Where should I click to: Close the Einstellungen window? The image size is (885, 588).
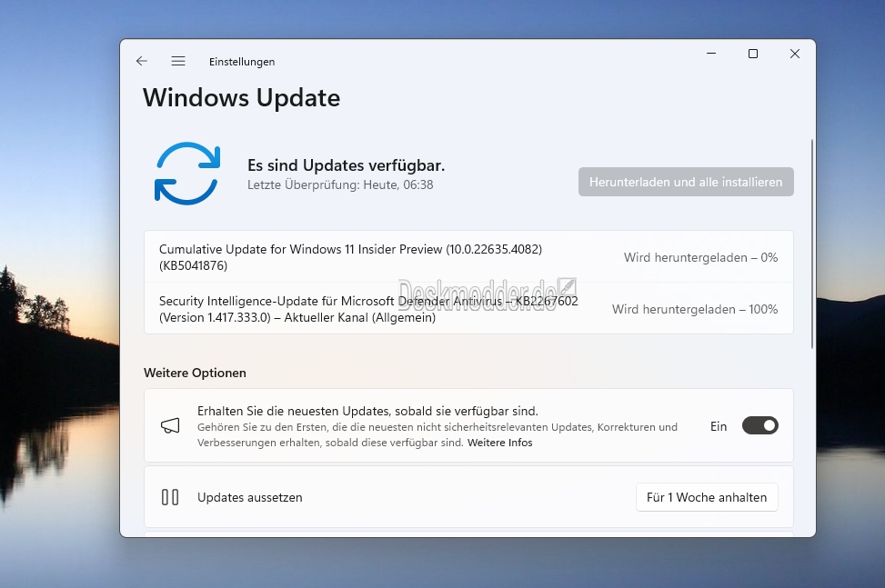pyautogui.click(x=795, y=54)
